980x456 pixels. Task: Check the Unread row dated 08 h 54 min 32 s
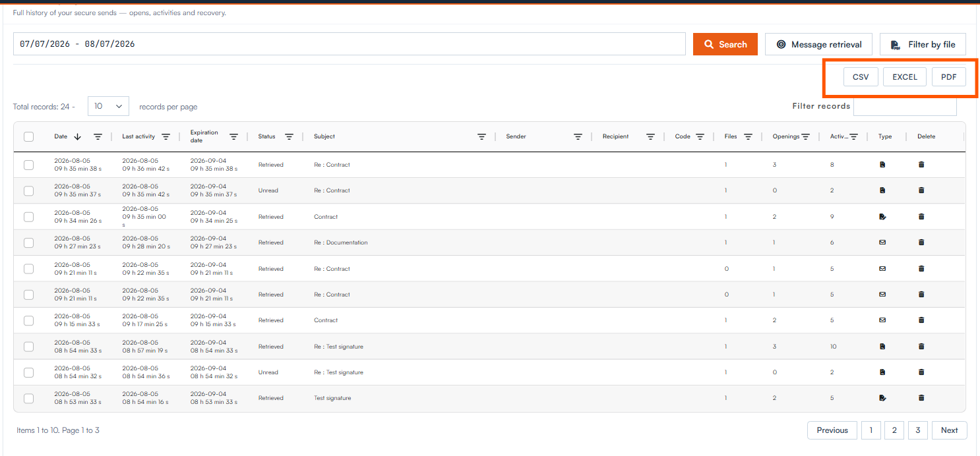[28, 372]
